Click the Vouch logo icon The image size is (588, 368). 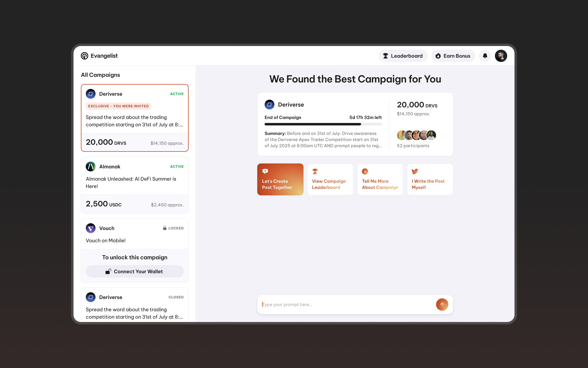click(91, 228)
